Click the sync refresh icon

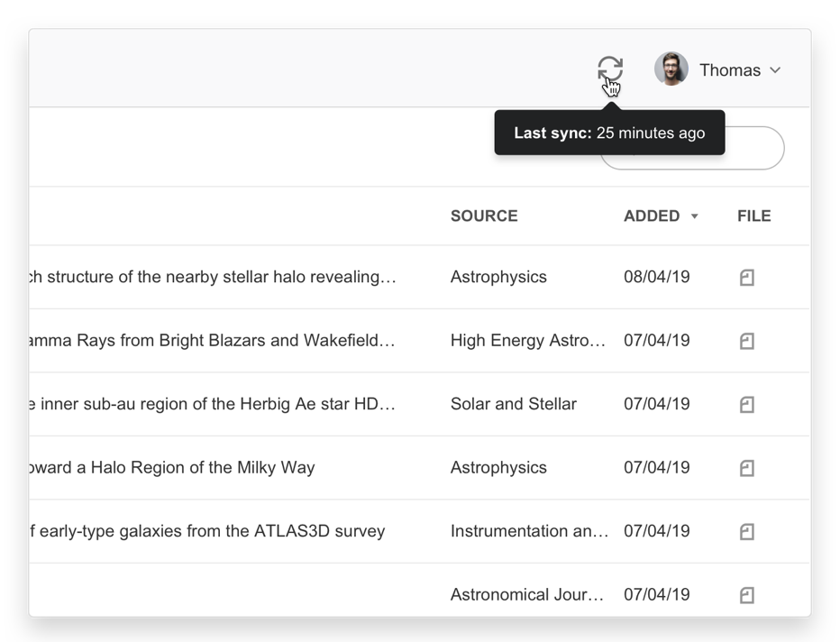click(610, 69)
